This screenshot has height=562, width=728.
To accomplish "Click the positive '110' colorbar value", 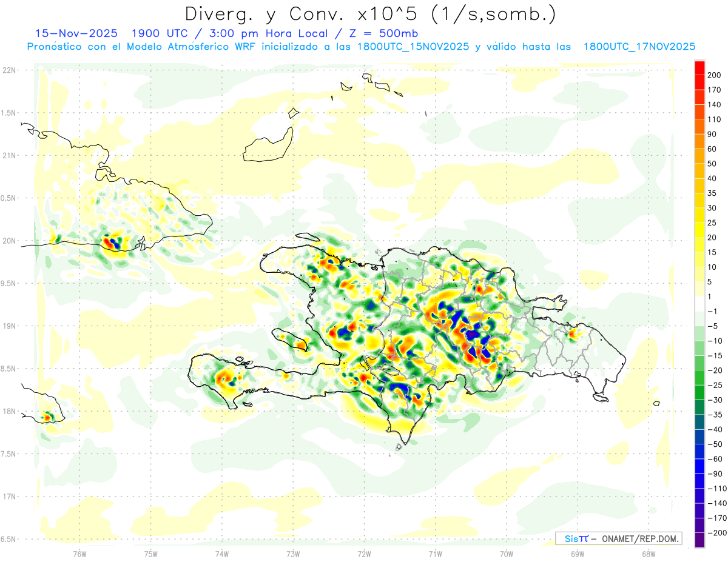I will (x=715, y=119).
